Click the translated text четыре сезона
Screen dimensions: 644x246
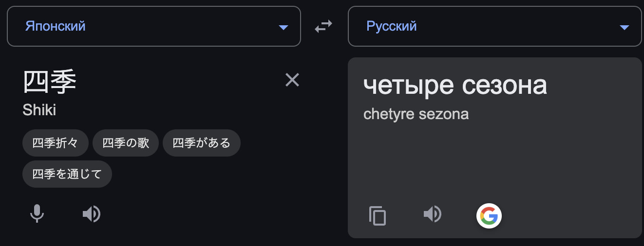455,86
